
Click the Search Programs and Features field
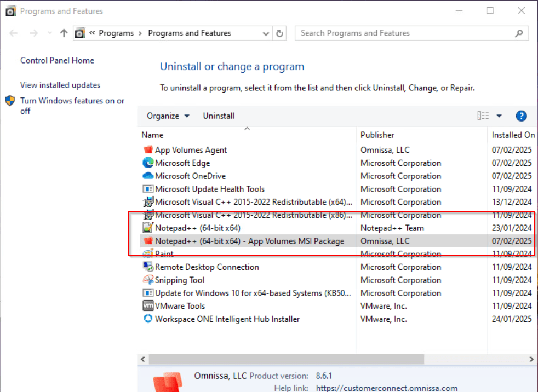405,33
